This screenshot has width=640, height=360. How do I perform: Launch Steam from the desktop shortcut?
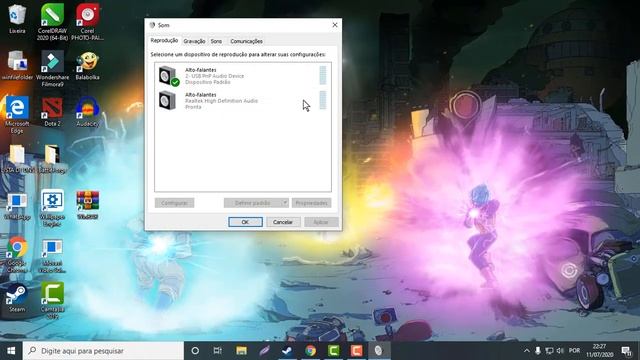click(x=17, y=298)
